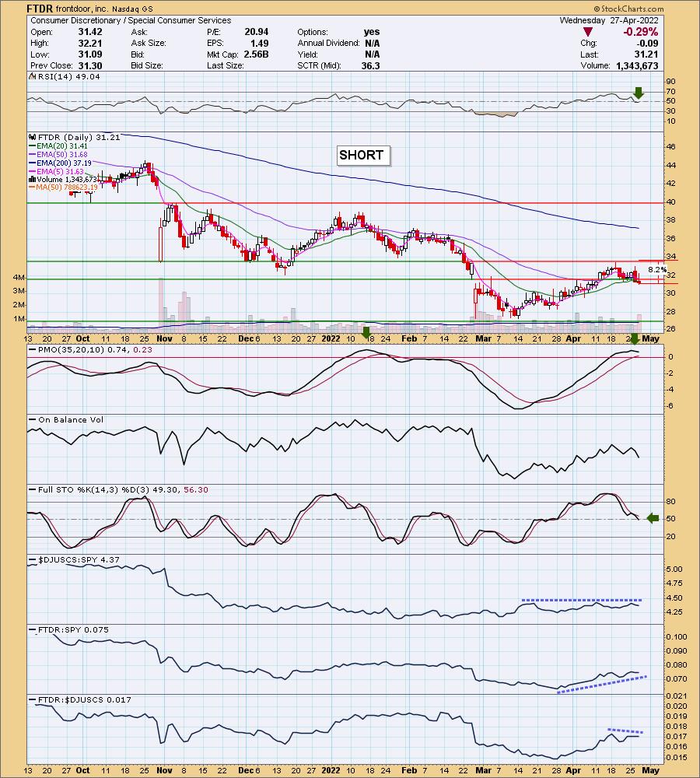Click the 0.021 level on FTDR:$DJUSCS axis
This screenshot has height=778, width=700.
pyautogui.click(x=677, y=696)
